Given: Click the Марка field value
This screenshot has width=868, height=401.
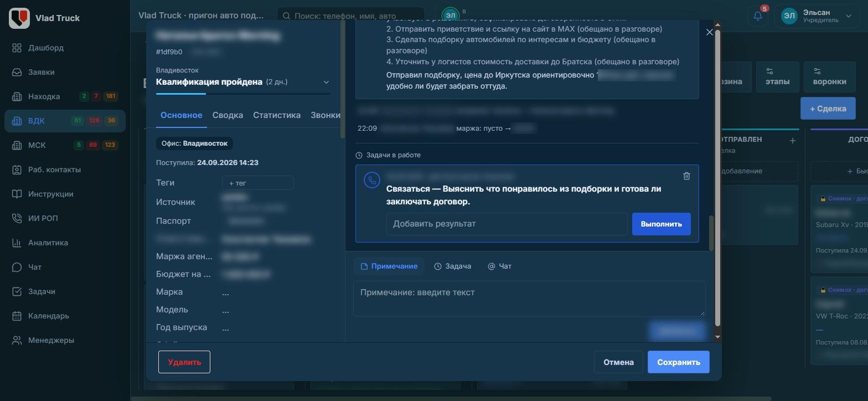Looking at the screenshot, I should (225, 292).
